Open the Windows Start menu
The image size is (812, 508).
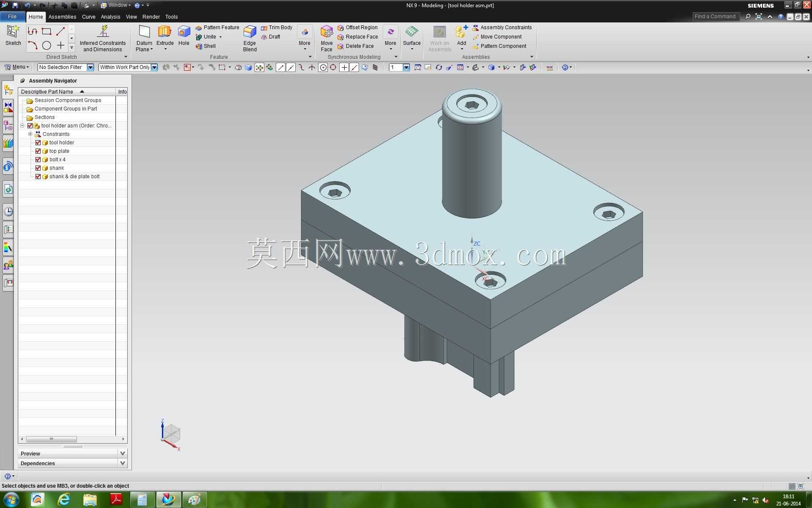point(11,500)
